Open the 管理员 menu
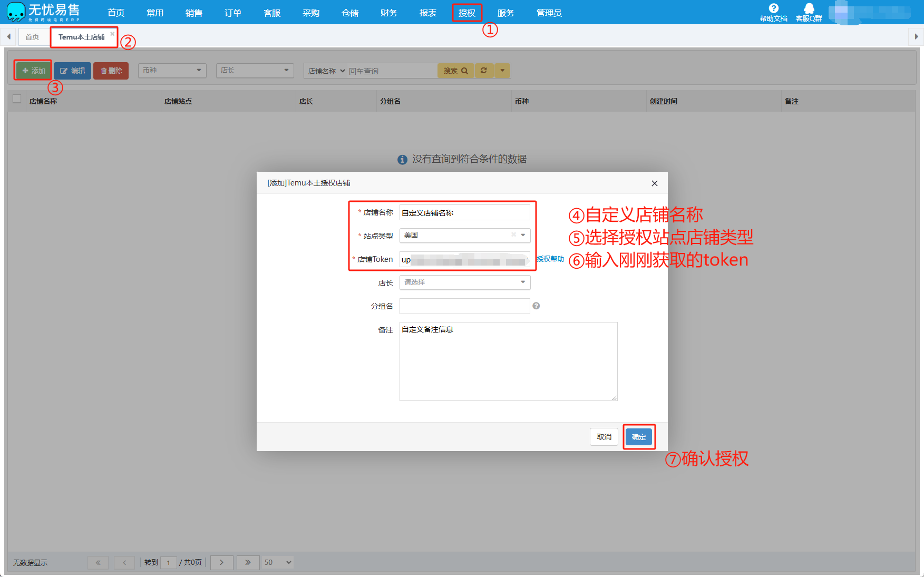 point(549,13)
